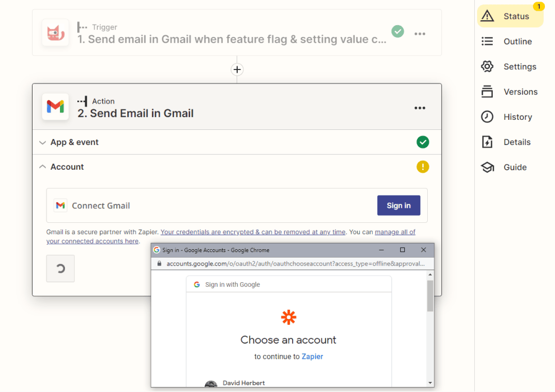
Task: Open the Status panel in the sidebar
Action: (x=510, y=16)
